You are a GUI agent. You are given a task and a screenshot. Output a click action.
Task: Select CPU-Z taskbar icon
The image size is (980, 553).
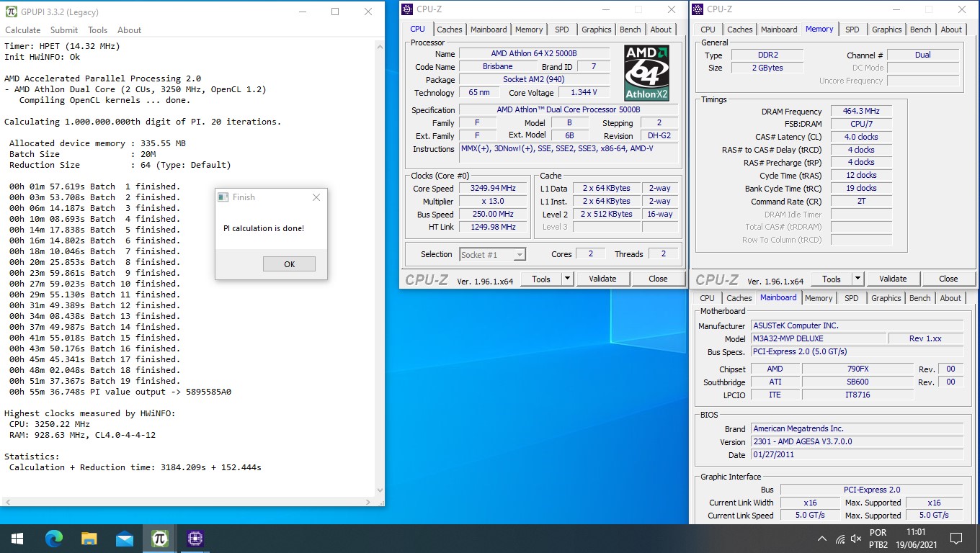195,538
